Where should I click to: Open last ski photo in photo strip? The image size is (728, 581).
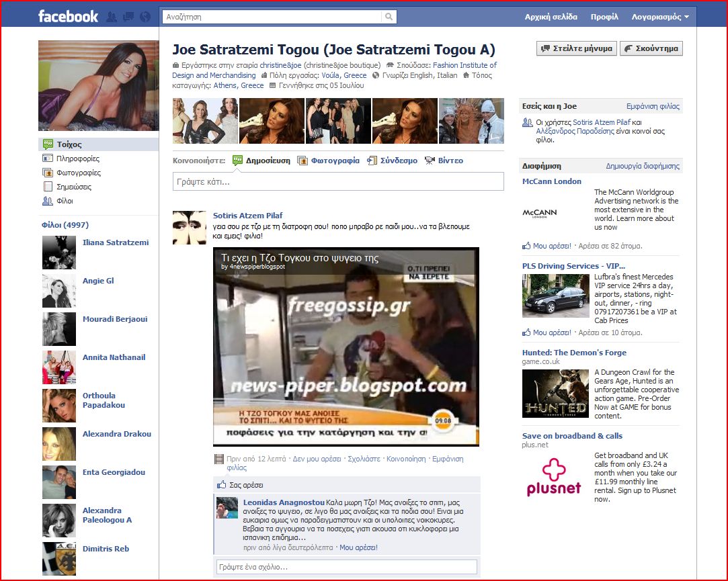(x=471, y=121)
